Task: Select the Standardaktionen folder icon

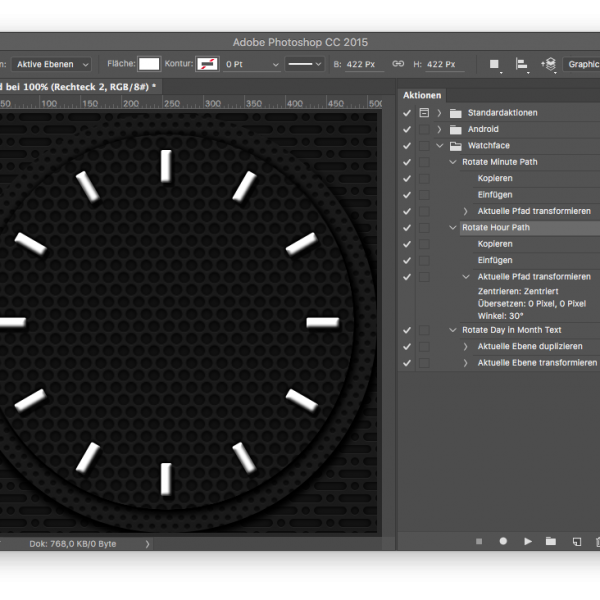Action: 455,113
